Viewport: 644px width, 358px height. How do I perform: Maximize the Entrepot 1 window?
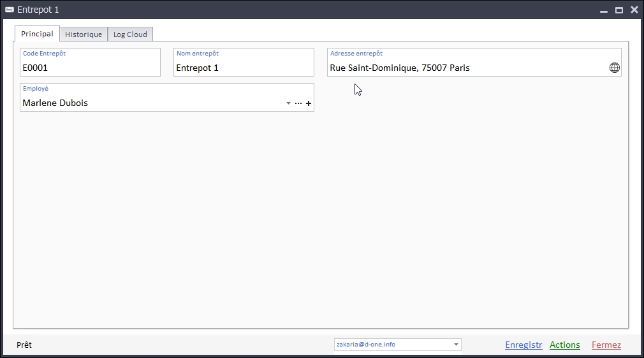(x=618, y=10)
